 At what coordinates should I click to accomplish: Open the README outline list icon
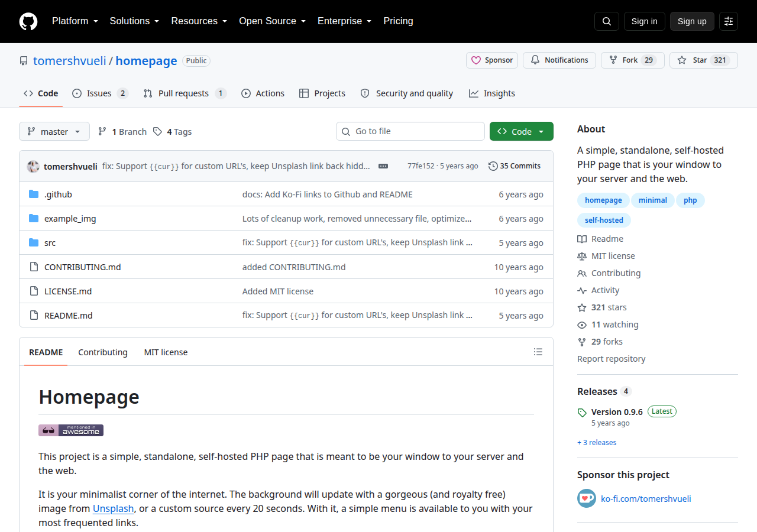(x=538, y=352)
